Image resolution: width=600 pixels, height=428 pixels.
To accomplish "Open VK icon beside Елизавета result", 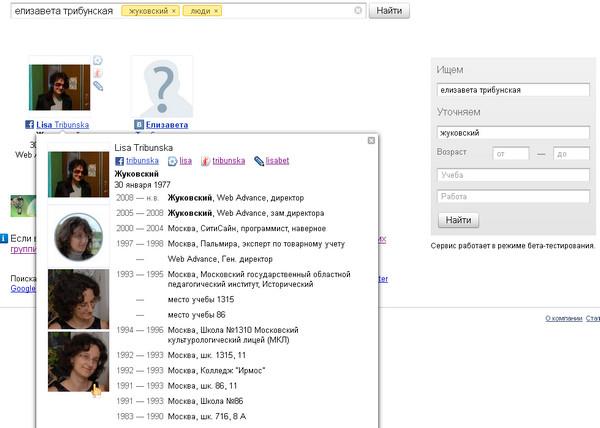I will (x=139, y=124).
